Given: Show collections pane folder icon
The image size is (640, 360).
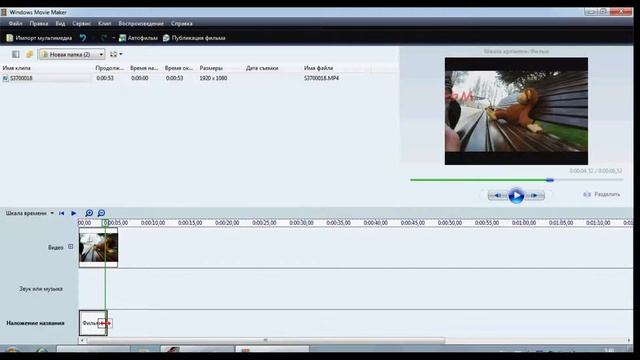Looking at the screenshot, I should tap(29, 54).
